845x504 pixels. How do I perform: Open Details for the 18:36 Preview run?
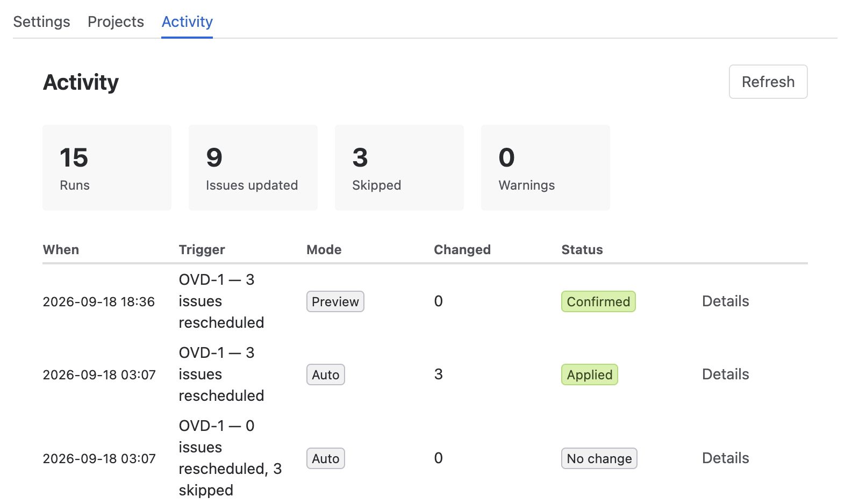pos(725,301)
